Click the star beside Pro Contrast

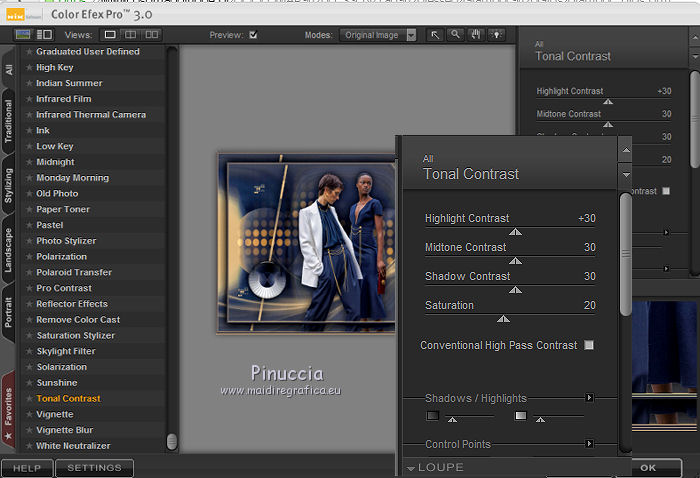pos(29,288)
